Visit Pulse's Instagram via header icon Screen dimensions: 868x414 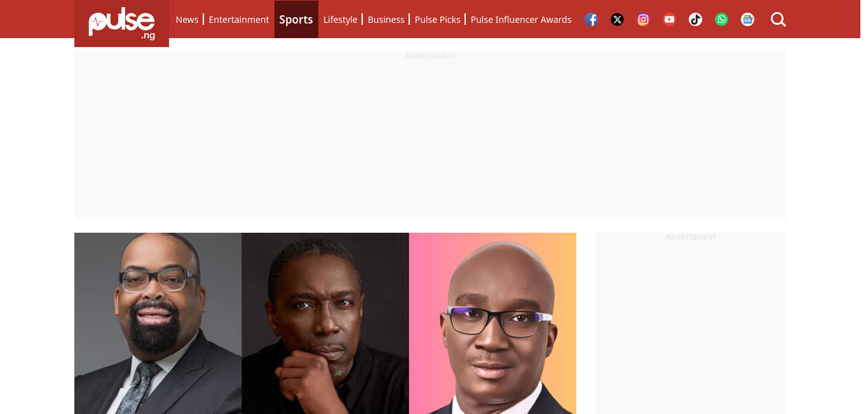tap(643, 20)
